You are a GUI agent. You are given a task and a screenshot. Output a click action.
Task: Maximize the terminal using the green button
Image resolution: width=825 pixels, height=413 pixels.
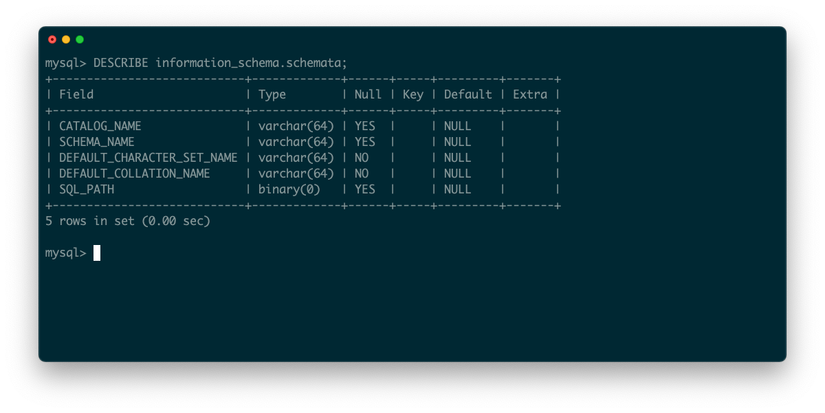pos(80,40)
